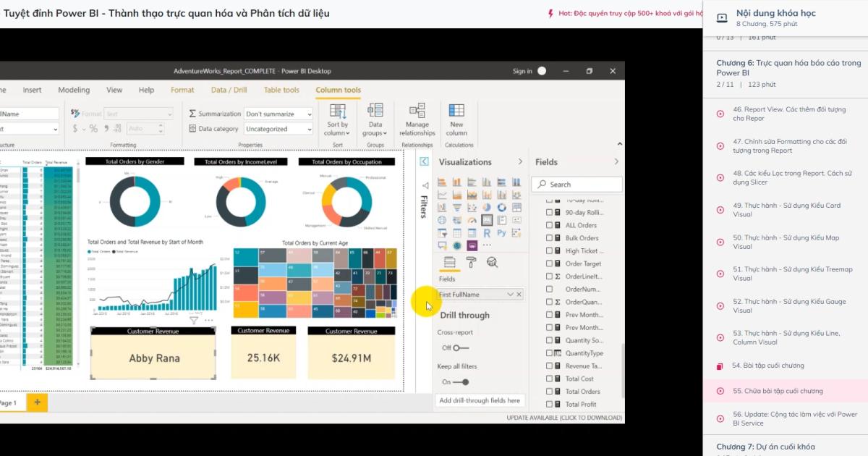This screenshot has height=456, width=868.
Task: Select the Donut chart visualization icon
Action: coord(501,208)
